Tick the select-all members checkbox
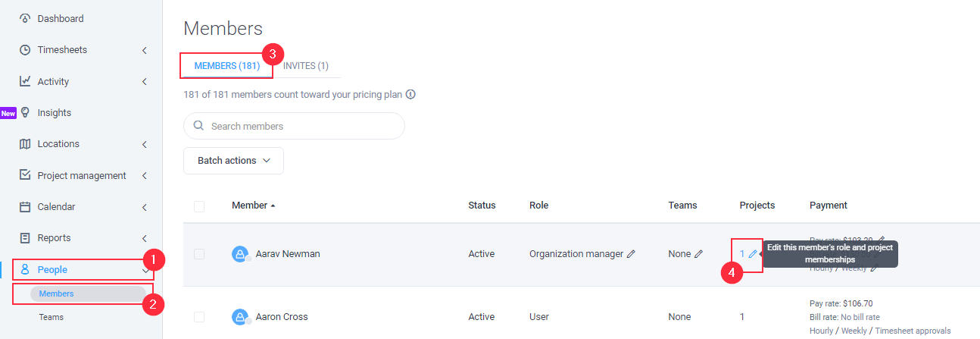Screen dimensions: 980x339 pyautogui.click(x=199, y=206)
